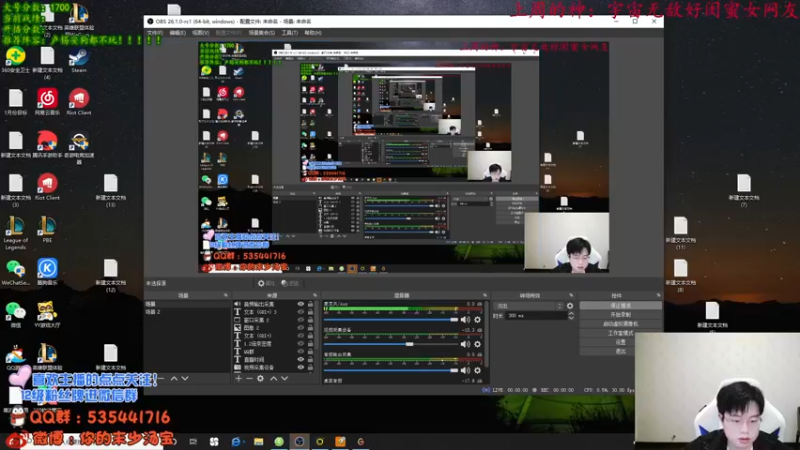Mute the 麦克风/Aux channel speaker
Viewport: 800px width, 450px height.
click(x=465, y=320)
